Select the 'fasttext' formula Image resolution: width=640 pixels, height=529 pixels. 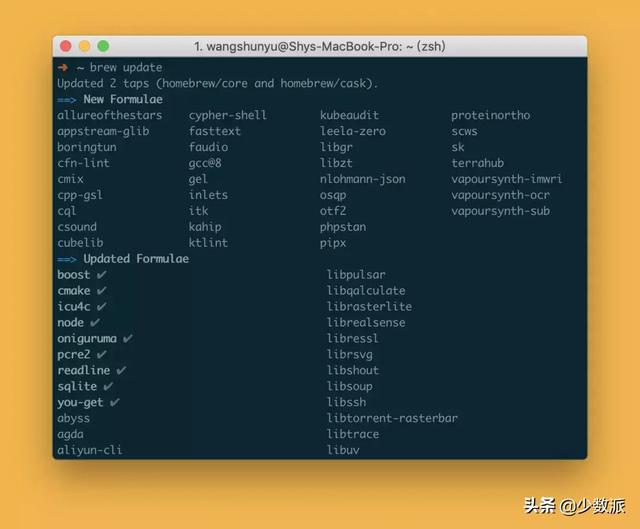[x=215, y=131]
